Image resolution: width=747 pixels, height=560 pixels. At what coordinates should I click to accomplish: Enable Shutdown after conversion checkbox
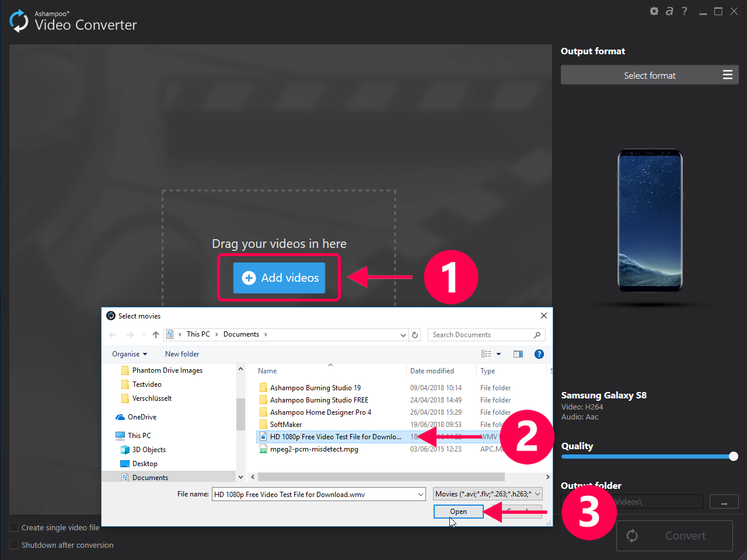coord(14,545)
